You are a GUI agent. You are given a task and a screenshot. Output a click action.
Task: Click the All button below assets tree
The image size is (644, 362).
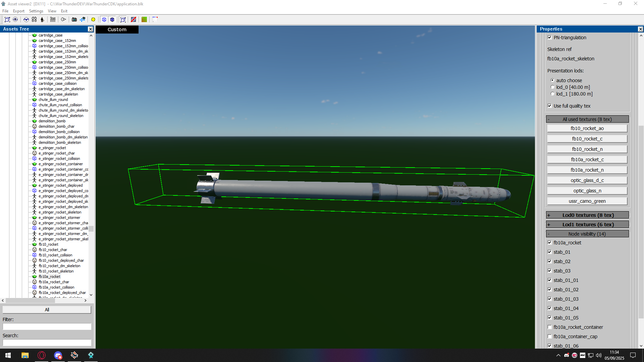coord(47,310)
